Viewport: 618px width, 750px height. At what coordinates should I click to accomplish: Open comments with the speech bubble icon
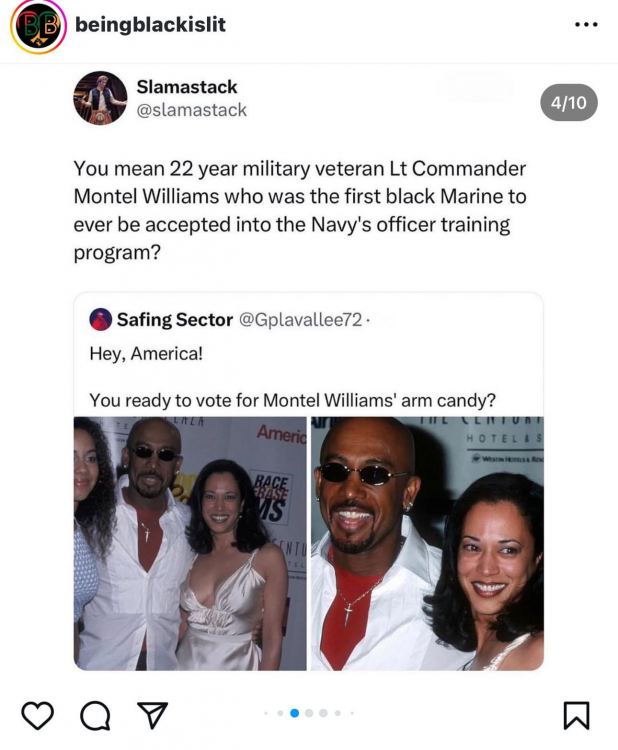pos(95,716)
